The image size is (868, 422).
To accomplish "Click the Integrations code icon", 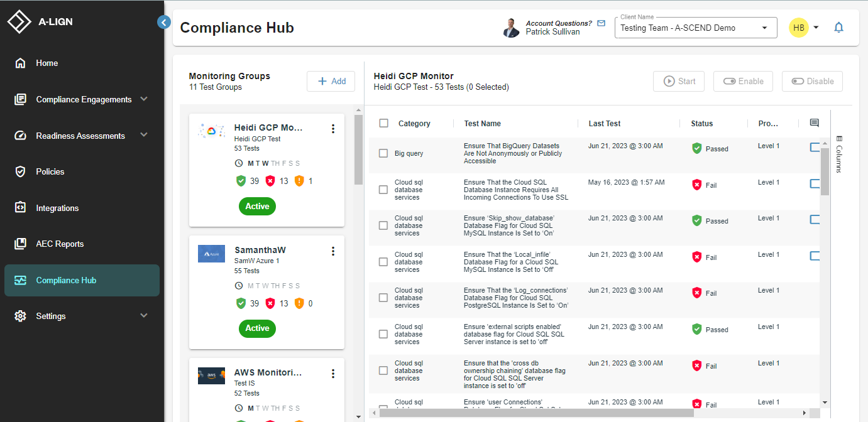I will click(x=20, y=208).
